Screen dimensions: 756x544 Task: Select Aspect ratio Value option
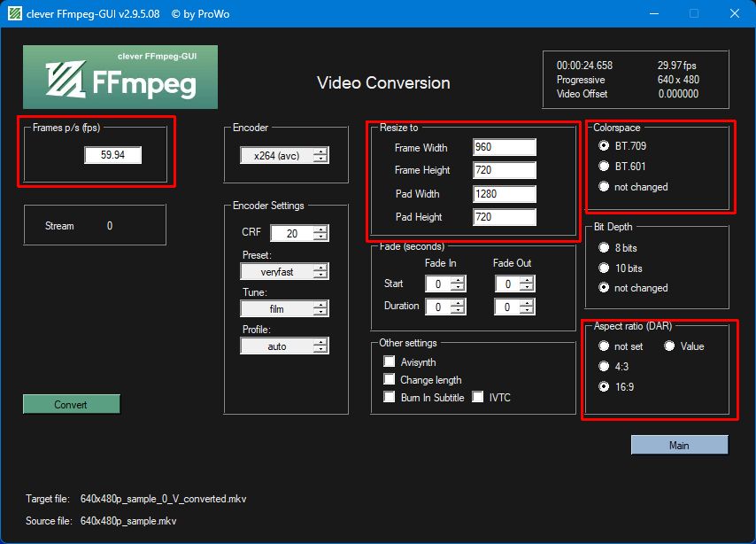point(669,346)
